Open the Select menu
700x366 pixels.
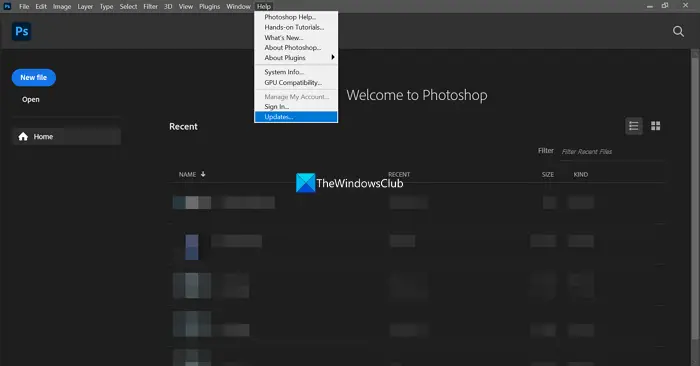tap(128, 6)
